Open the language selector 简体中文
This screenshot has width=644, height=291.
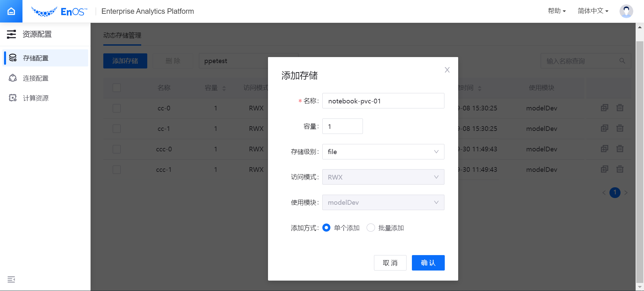pyautogui.click(x=593, y=11)
